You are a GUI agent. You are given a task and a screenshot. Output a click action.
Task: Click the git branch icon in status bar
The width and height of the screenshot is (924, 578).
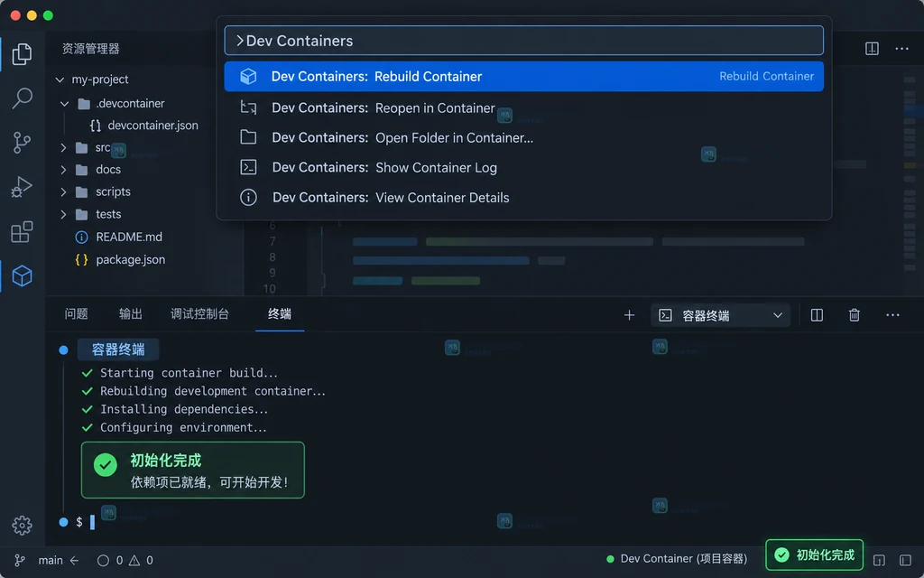[x=20, y=560]
